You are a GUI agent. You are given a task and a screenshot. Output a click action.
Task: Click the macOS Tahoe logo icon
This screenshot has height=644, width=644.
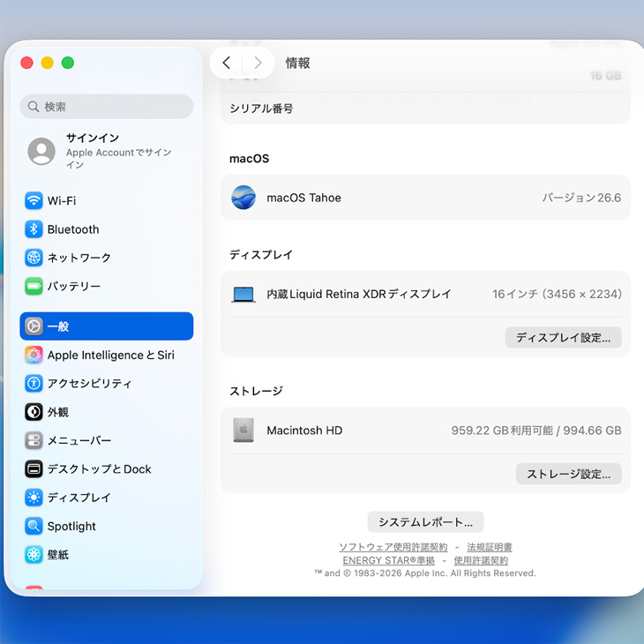(243, 198)
